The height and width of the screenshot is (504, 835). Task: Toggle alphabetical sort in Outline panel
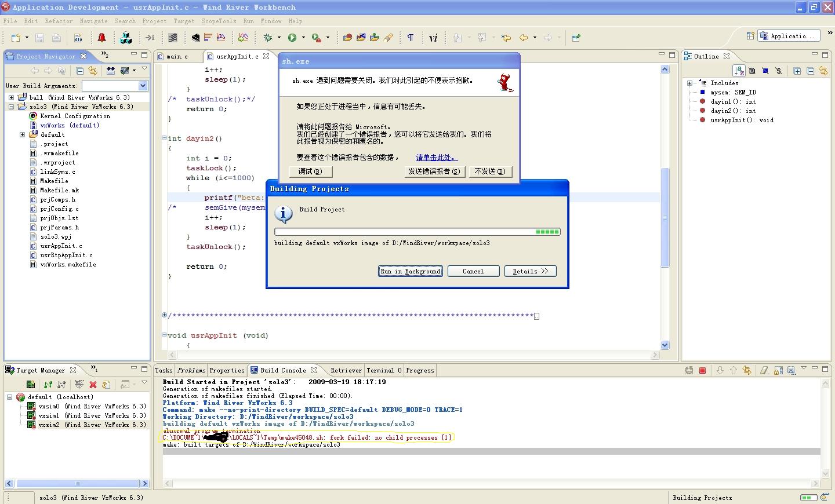[739, 71]
